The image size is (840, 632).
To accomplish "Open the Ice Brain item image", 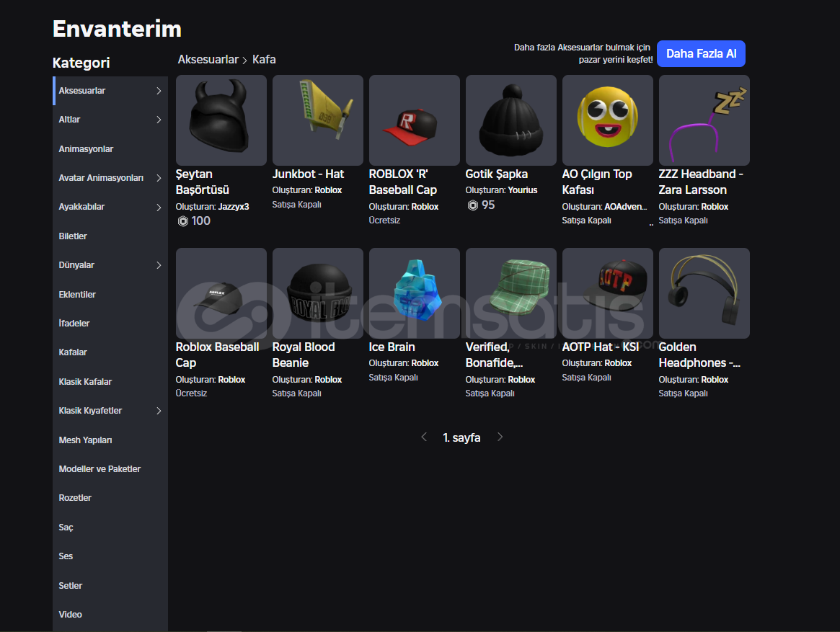I will [415, 293].
